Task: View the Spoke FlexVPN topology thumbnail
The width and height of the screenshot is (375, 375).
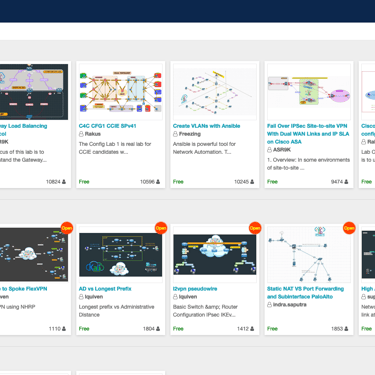Action: pos(34,255)
